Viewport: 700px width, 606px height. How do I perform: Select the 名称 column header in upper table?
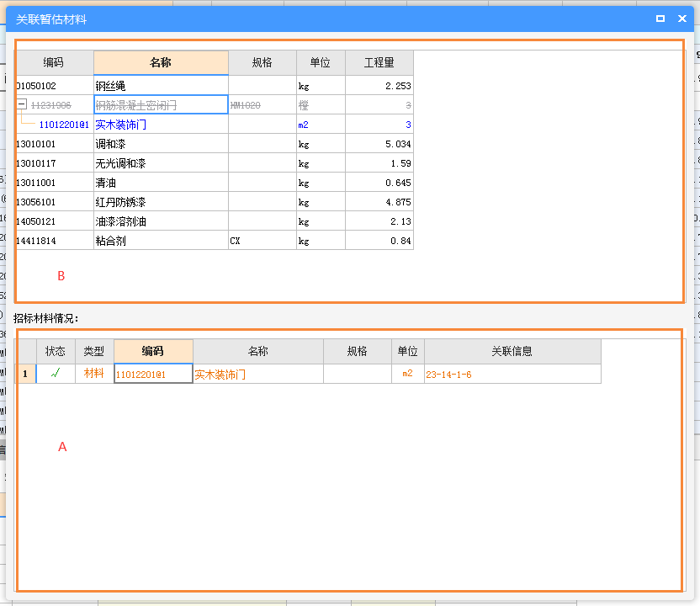tap(161, 63)
